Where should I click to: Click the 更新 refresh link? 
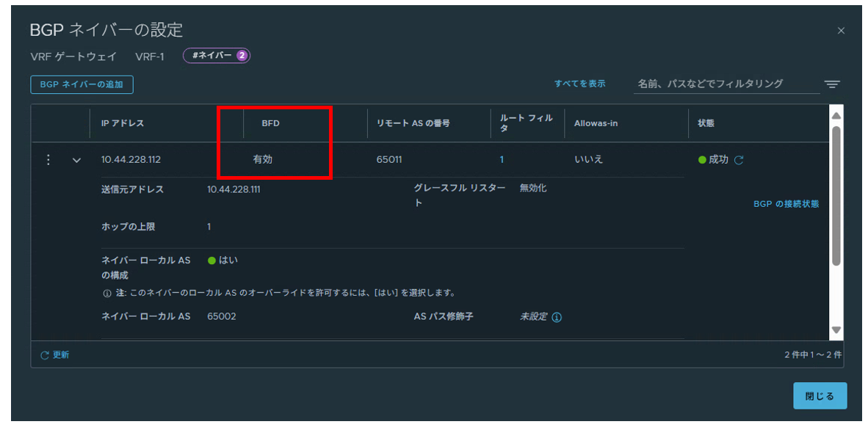click(55, 355)
